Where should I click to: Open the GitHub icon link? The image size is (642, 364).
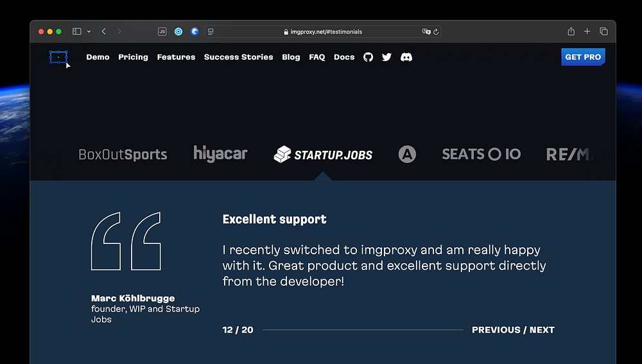point(368,57)
